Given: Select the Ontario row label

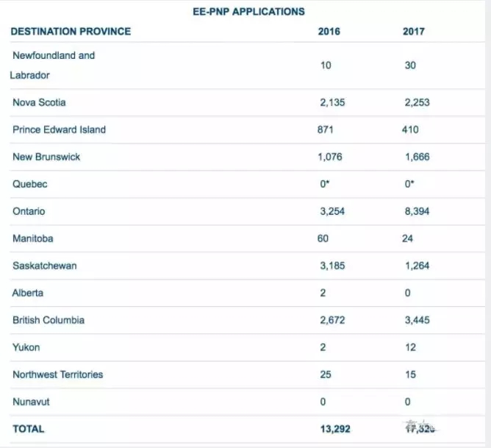Looking at the screenshot, I should point(29,211).
